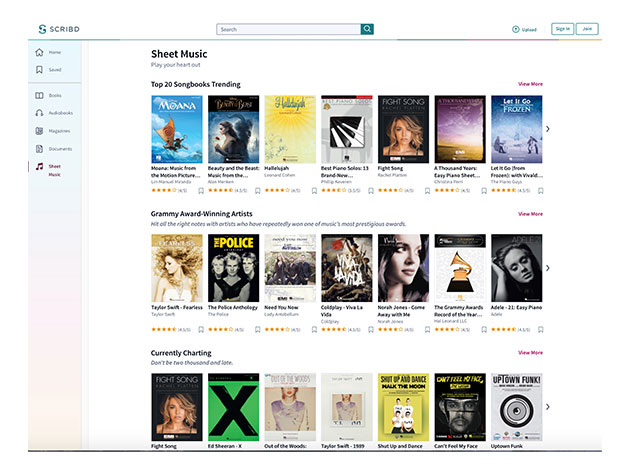The height and width of the screenshot is (473, 630).
Task: Open Need You Now cover thumbnail
Action: [290, 268]
